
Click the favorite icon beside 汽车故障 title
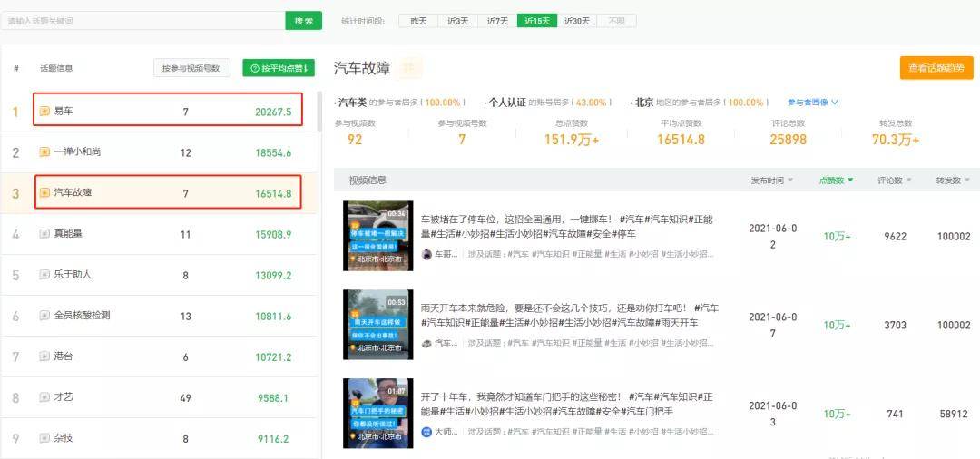[410, 68]
